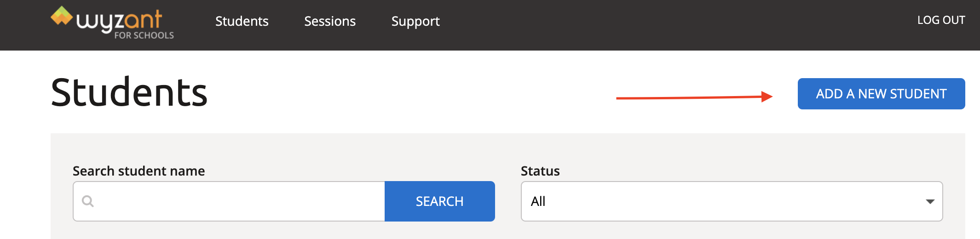Click the red arrow pointing to the button
Image resolution: width=980 pixels, height=239 pixels.
(694, 97)
